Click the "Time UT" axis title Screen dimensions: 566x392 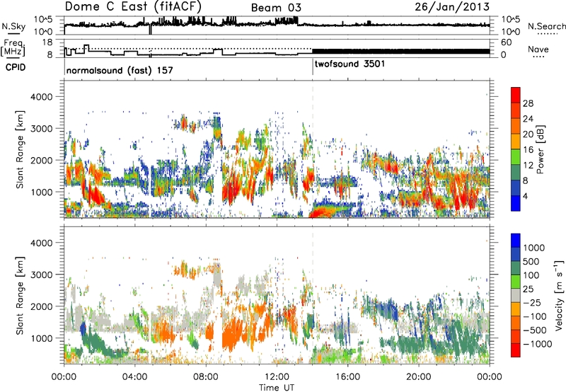point(277,388)
